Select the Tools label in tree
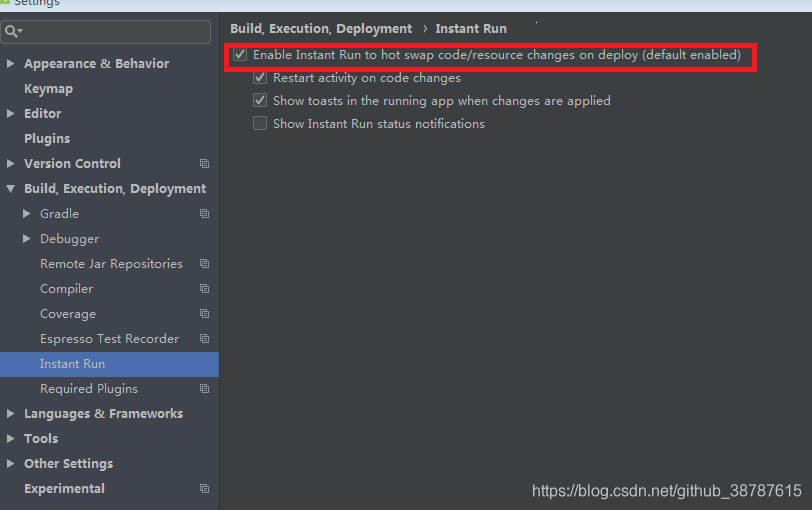The image size is (812, 510). (x=41, y=439)
